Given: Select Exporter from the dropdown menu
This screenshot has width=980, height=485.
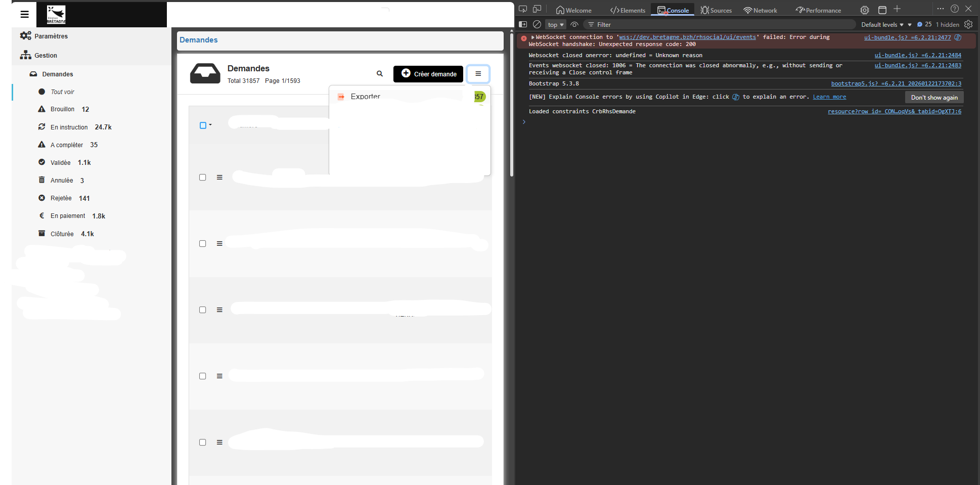Looking at the screenshot, I should (365, 96).
